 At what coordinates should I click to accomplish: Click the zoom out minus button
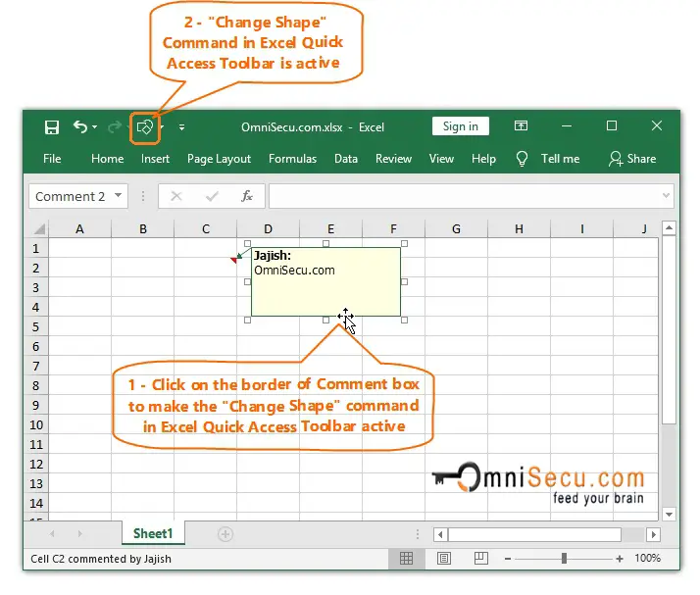(x=508, y=559)
